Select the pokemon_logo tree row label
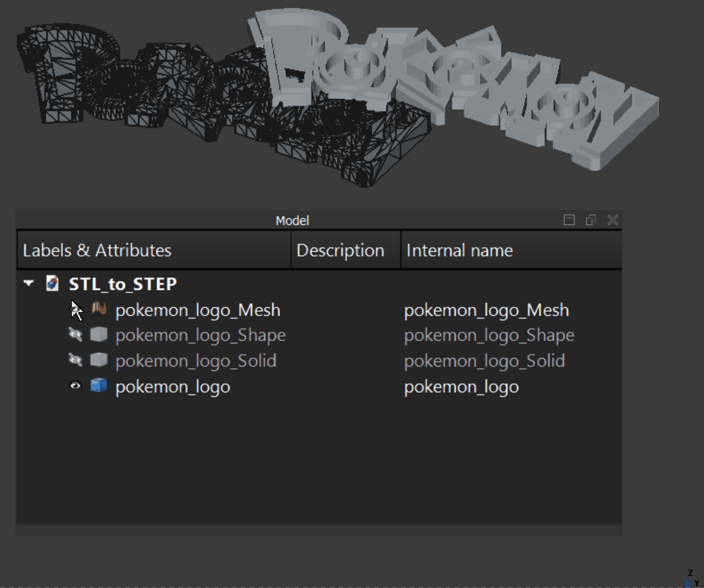Screen dimensions: 704x588 tap(173, 387)
